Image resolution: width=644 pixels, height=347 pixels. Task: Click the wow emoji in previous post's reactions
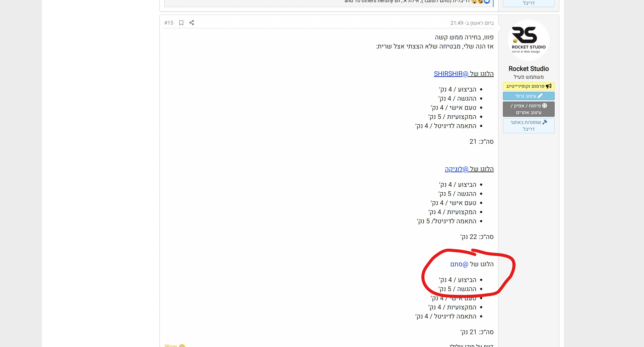coord(474,1)
